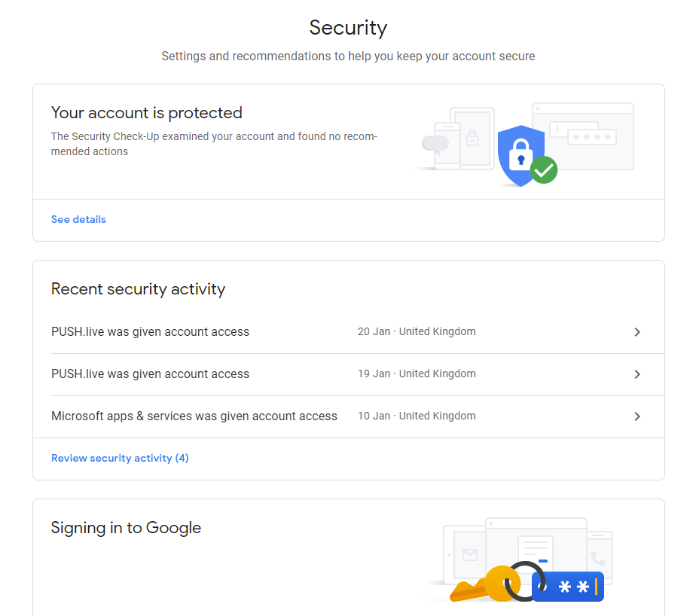Click the blue password asterisks field icon

click(568, 587)
